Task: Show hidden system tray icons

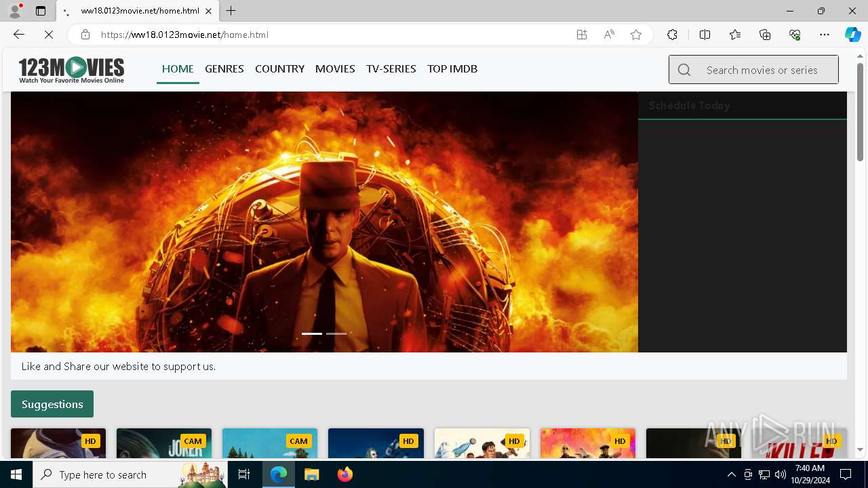Action: 731,474
